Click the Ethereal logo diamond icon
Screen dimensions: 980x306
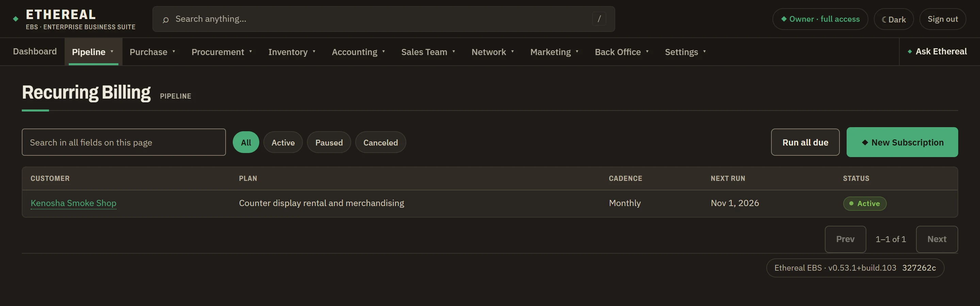pos(16,19)
